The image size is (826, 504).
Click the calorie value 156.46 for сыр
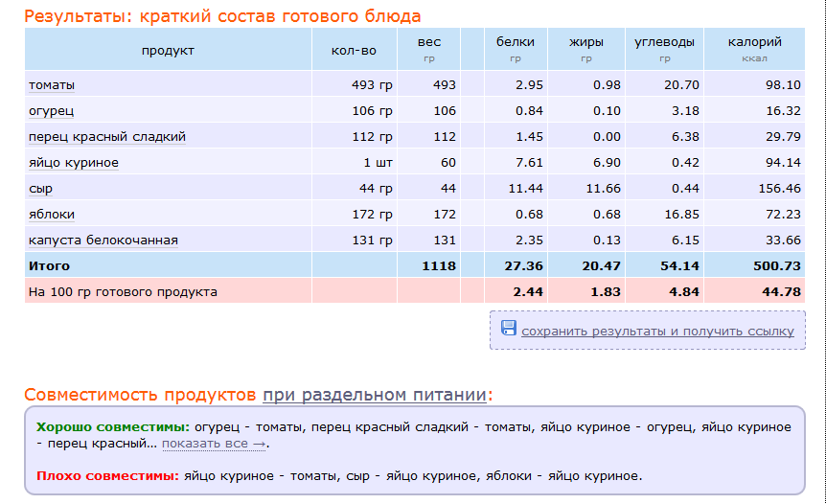(779, 189)
